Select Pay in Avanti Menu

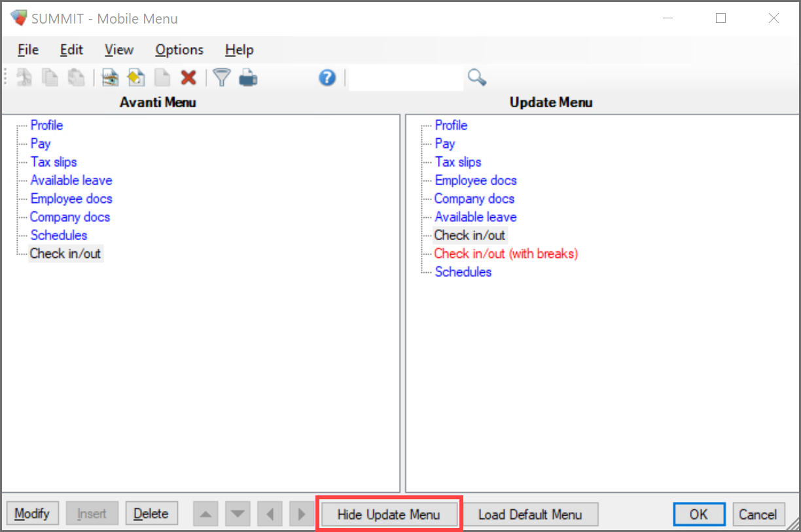pyautogui.click(x=40, y=143)
